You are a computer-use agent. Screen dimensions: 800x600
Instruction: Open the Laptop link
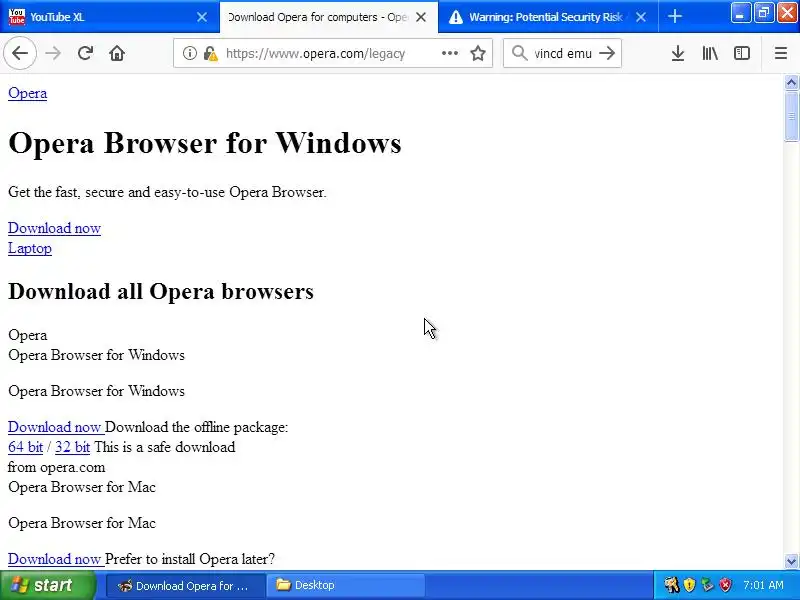point(30,248)
